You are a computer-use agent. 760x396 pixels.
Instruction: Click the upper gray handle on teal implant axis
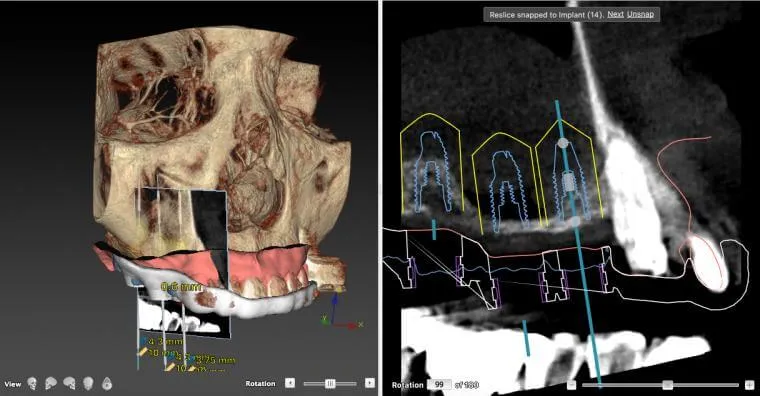tap(562, 143)
